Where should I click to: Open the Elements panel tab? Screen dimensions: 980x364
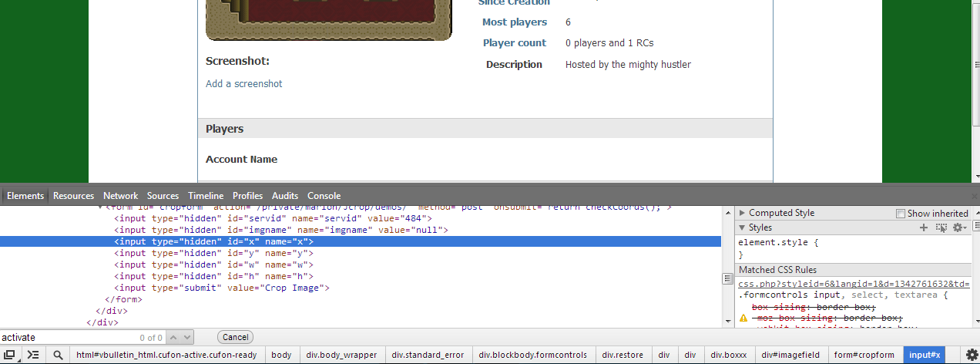click(25, 196)
